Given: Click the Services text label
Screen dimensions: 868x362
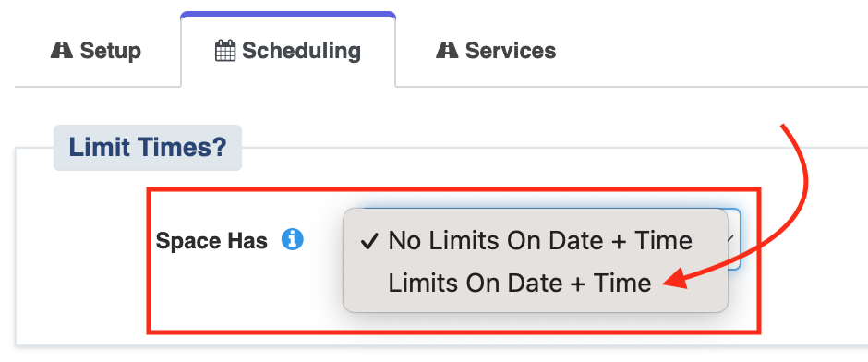Looking at the screenshot, I should [511, 51].
